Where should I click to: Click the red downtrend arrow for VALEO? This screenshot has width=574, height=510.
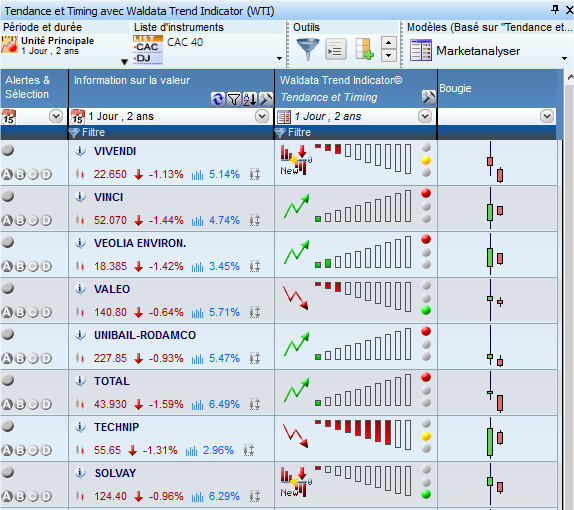click(295, 298)
